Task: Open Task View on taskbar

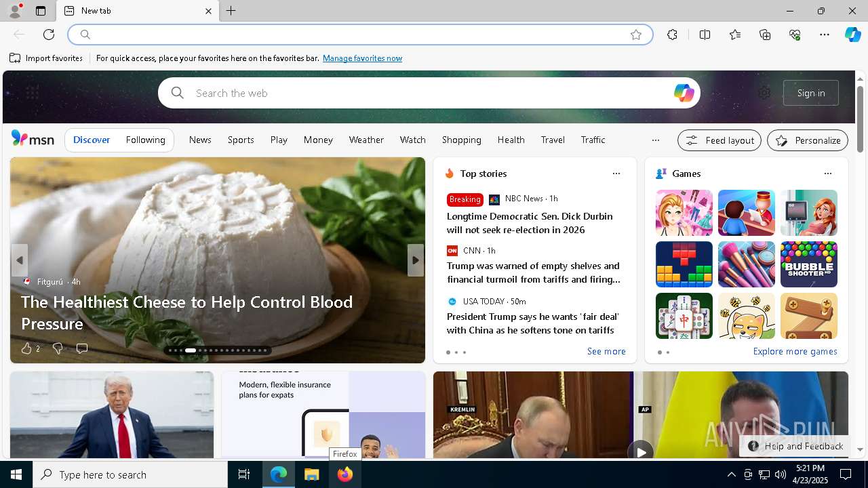Action: click(x=244, y=474)
